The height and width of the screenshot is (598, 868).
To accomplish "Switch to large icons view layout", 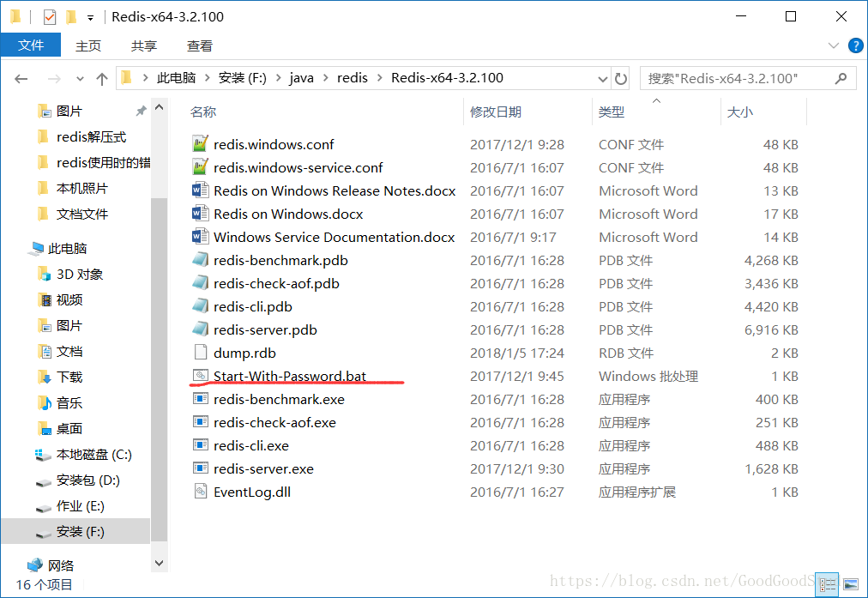I will (851, 585).
